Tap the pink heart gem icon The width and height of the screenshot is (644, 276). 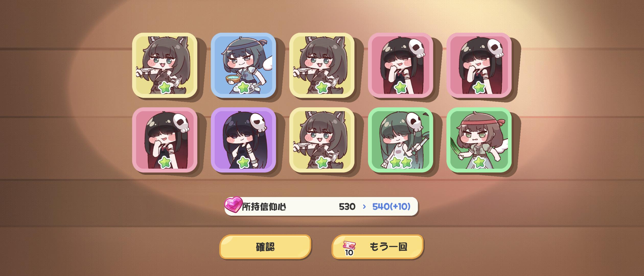pyautogui.click(x=233, y=205)
